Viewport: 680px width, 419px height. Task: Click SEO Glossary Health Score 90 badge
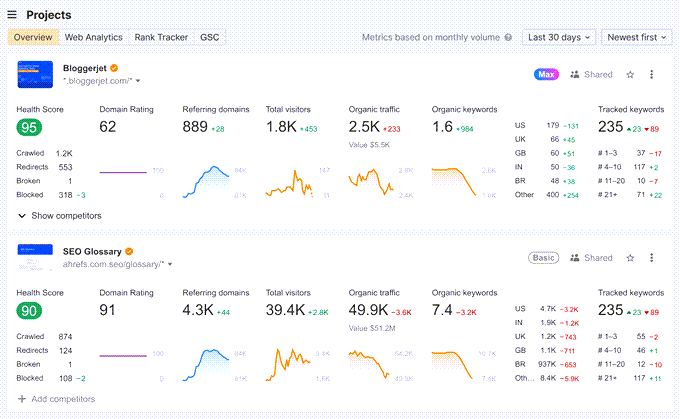(x=29, y=311)
